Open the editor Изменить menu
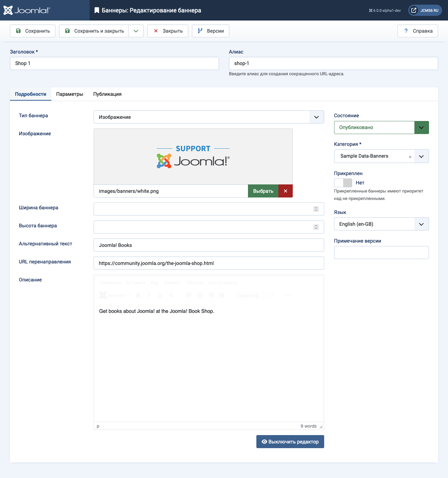448x478 pixels. [111, 283]
